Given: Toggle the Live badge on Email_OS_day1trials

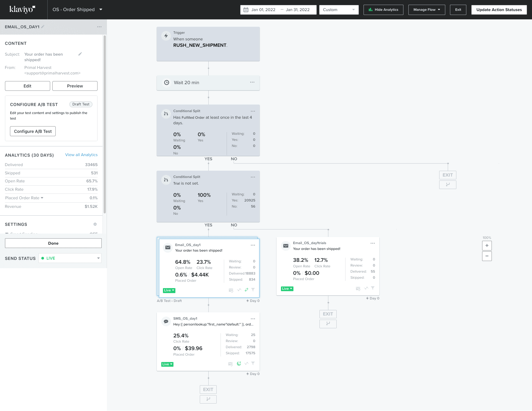Looking at the screenshot, I should (287, 289).
